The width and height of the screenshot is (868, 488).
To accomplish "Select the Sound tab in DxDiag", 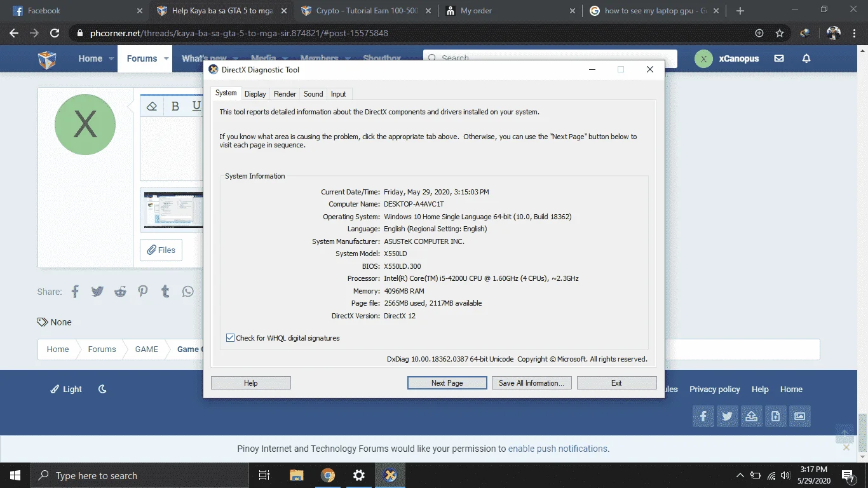I will point(313,94).
